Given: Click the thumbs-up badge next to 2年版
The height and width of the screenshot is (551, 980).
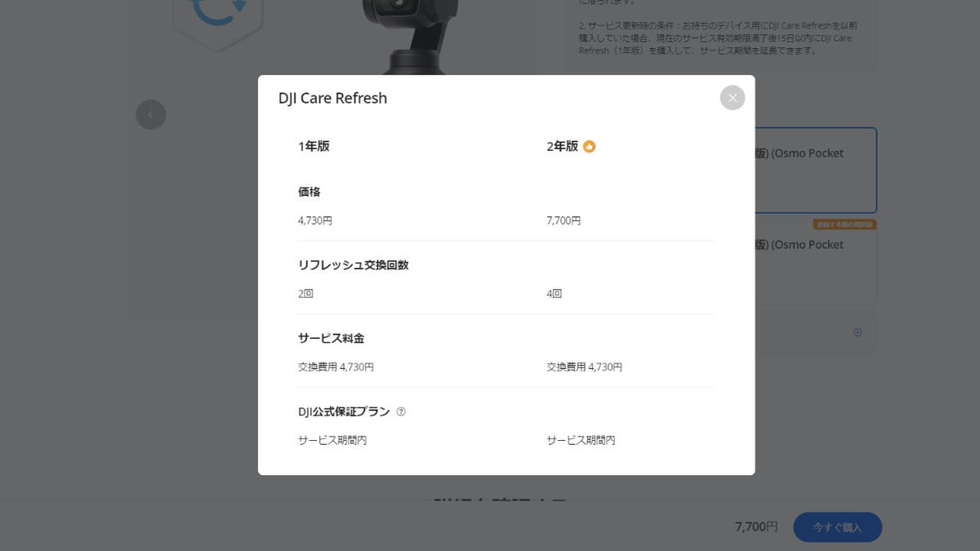Looking at the screenshot, I should [x=589, y=147].
